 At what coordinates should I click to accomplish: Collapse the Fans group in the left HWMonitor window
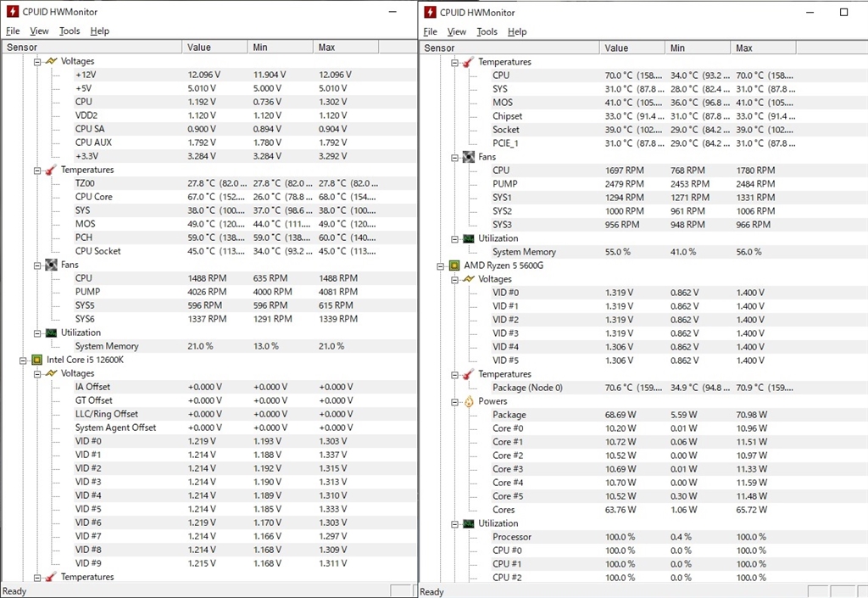[x=37, y=265]
